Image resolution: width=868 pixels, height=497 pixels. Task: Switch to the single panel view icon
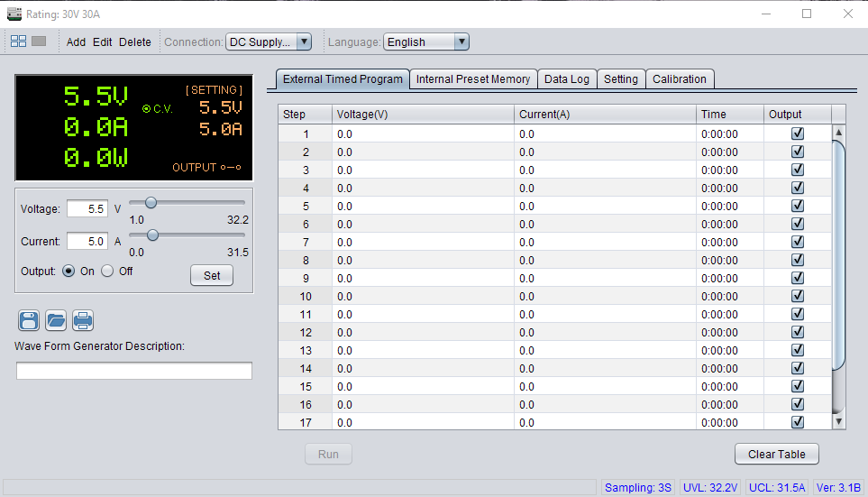tap(39, 41)
